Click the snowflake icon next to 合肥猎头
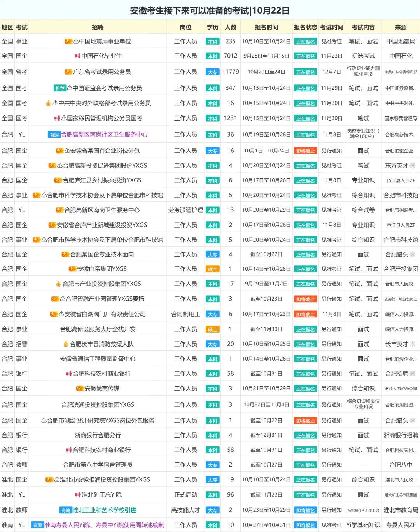Viewport: 420px width, 532px height. coord(412,254)
